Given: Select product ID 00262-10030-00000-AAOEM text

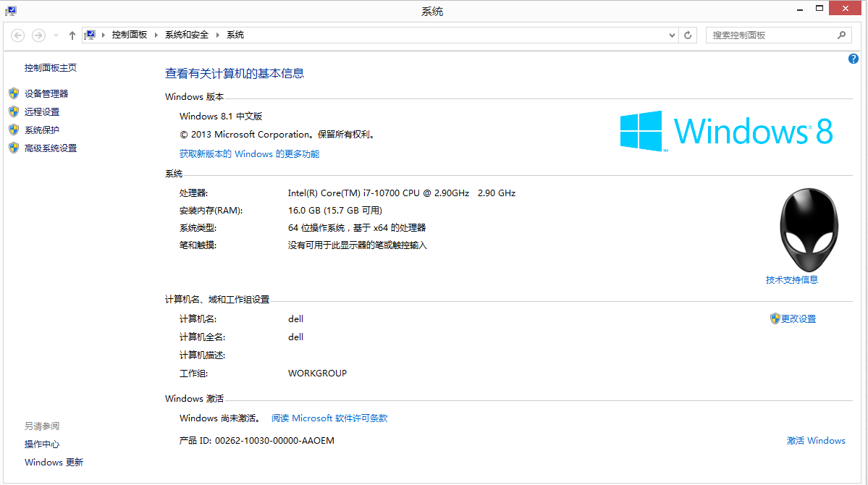Looking at the screenshot, I should (274, 441).
